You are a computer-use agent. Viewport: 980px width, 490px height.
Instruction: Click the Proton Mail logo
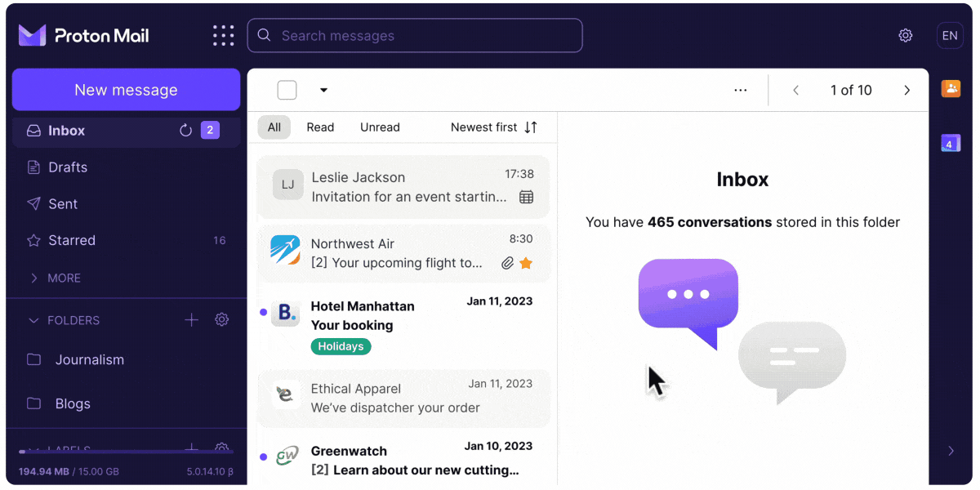[83, 35]
